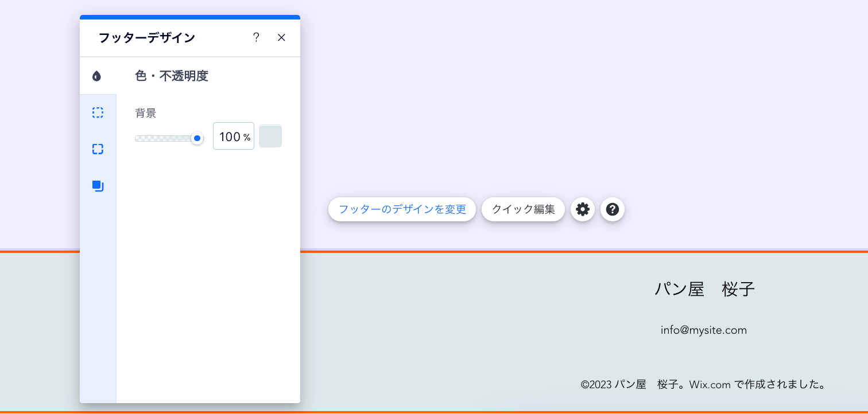Click the 色・不透明度 heading

tap(172, 76)
